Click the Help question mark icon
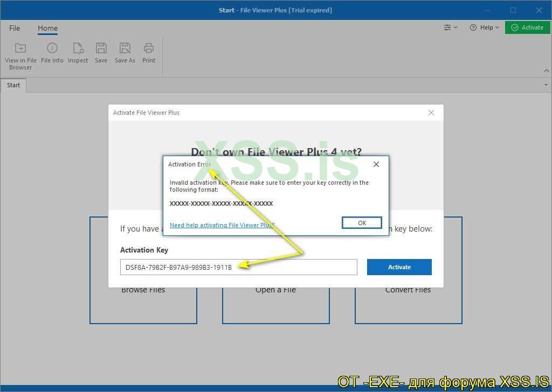Viewport: 552px width, 392px height. (x=473, y=27)
